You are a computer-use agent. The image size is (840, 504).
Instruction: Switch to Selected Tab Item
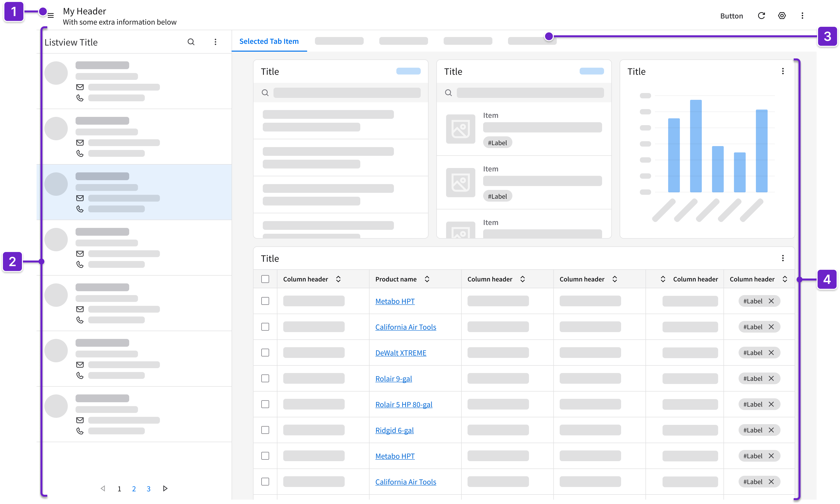(x=269, y=41)
